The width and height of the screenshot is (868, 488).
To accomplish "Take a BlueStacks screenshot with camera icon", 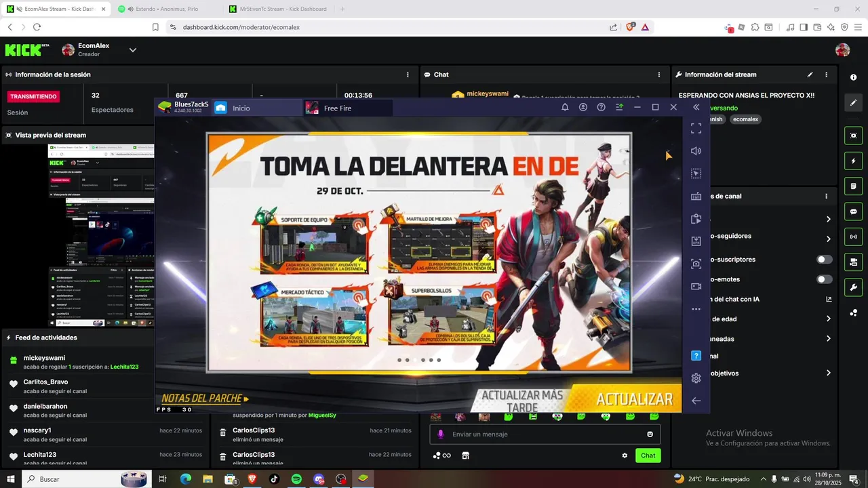I will click(x=696, y=264).
